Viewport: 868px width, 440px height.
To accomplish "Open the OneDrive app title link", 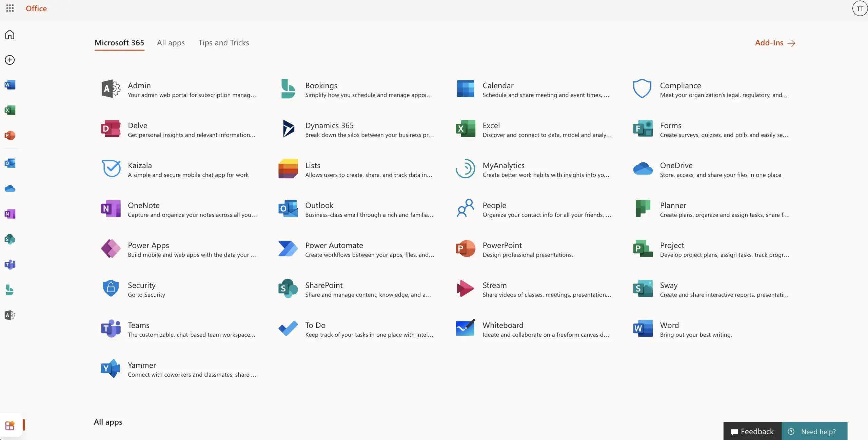I will (x=676, y=165).
